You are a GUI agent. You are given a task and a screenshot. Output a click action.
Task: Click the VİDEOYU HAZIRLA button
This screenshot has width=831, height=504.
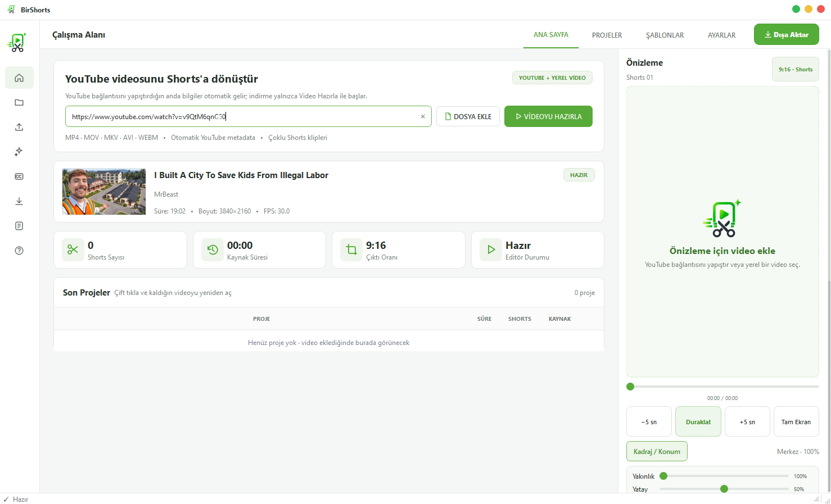pyautogui.click(x=548, y=116)
